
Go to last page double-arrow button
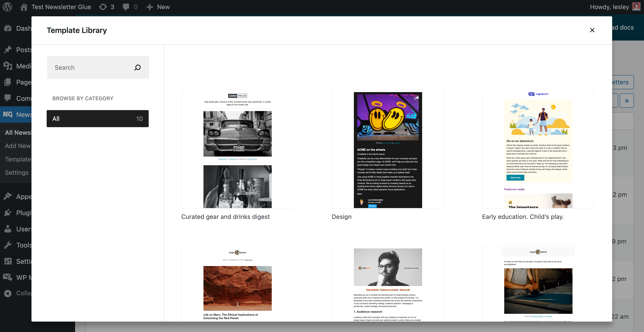627,101
